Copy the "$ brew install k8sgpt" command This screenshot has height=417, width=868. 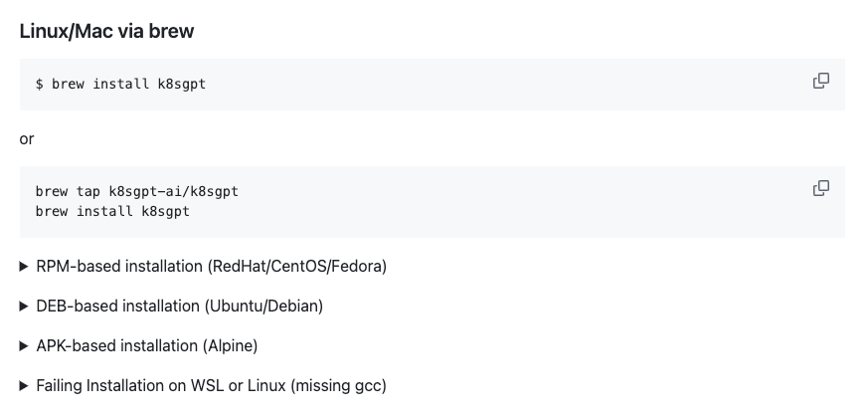pyautogui.click(x=820, y=81)
